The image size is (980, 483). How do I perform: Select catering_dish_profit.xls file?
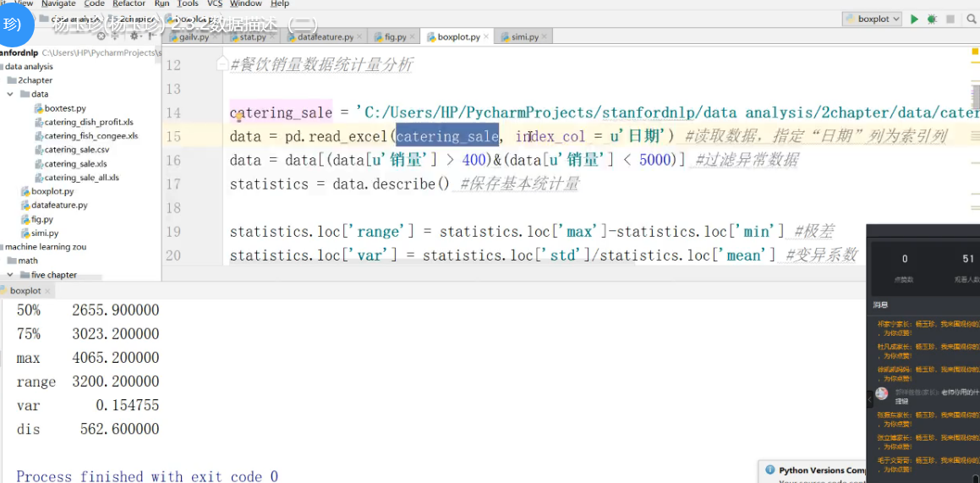pos(89,122)
